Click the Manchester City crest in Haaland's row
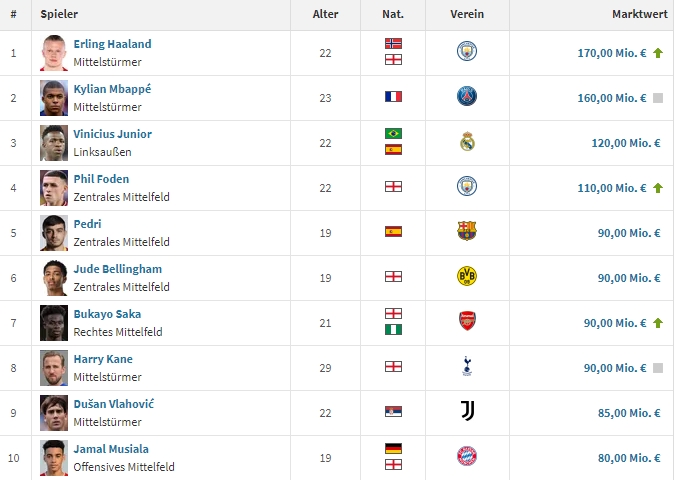Viewport: 674px width, 480px height. pyautogui.click(x=467, y=51)
